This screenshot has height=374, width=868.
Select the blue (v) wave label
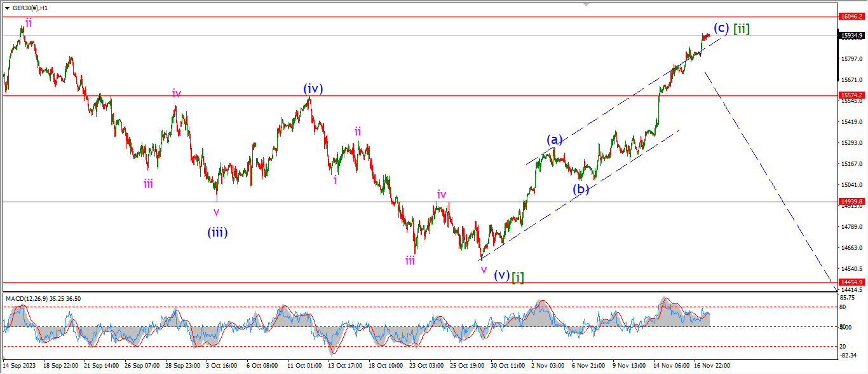[x=501, y=275]
